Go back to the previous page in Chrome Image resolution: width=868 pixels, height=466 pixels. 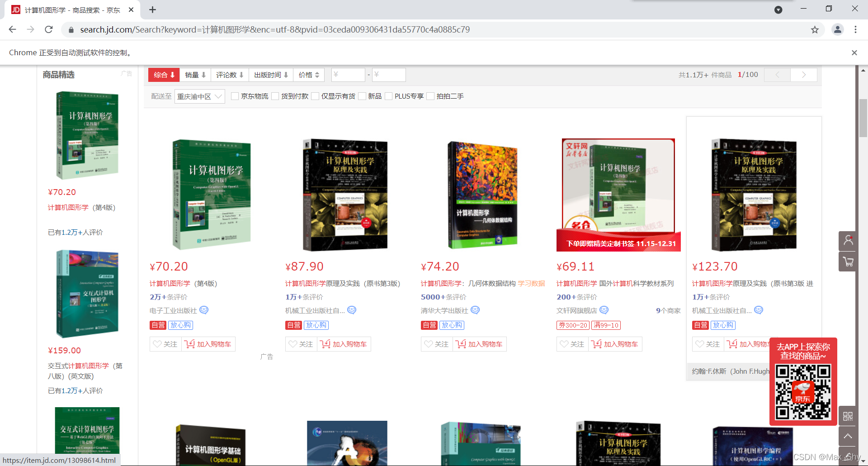12,29
